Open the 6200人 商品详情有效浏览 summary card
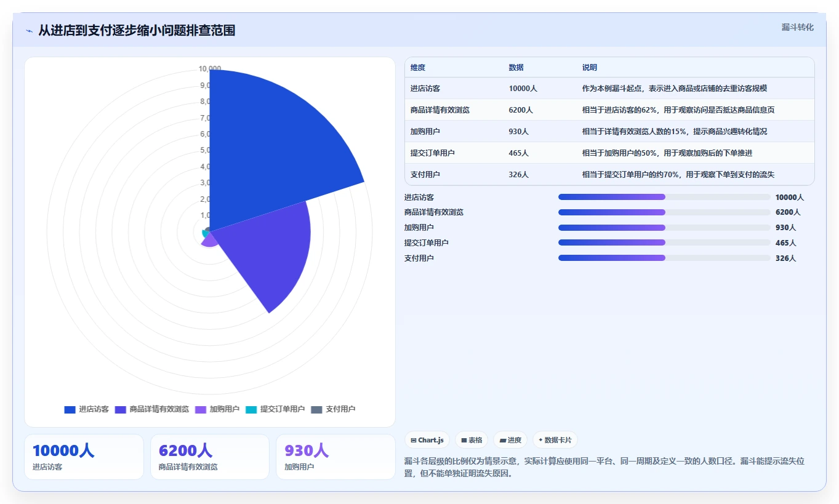 pos(210,457)
